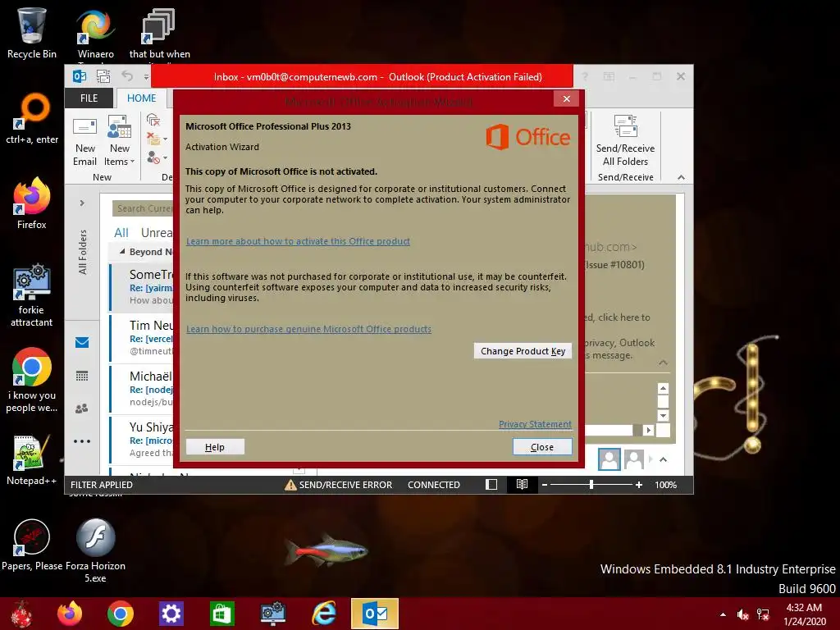This screenshot has width=840, height=630.
Task: Open the Learn more about activation link
Action: [x=298, y=242]
